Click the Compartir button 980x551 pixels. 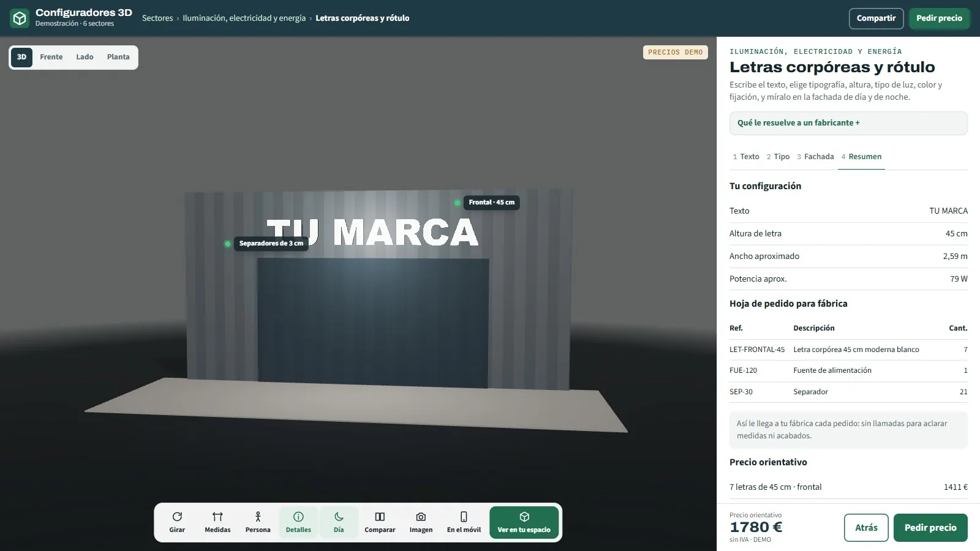876,18
